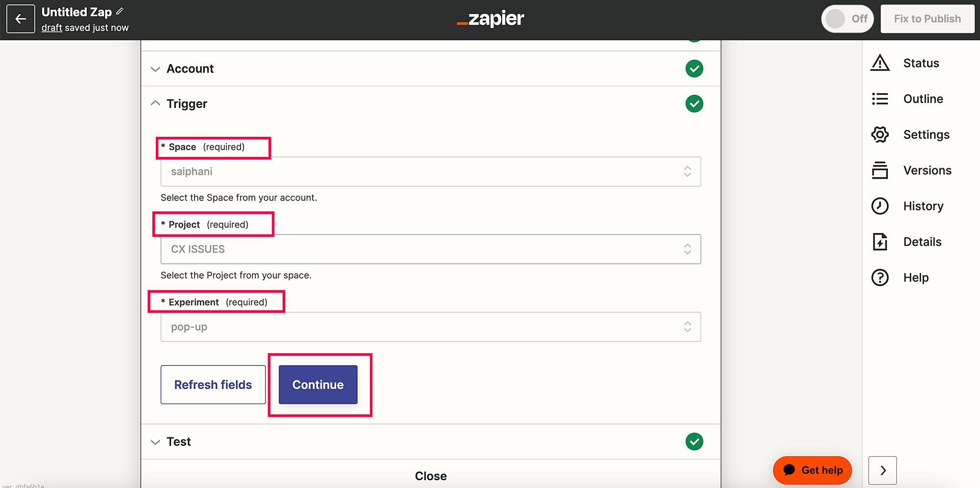Open the Details file icon

(x=880, y=242)
